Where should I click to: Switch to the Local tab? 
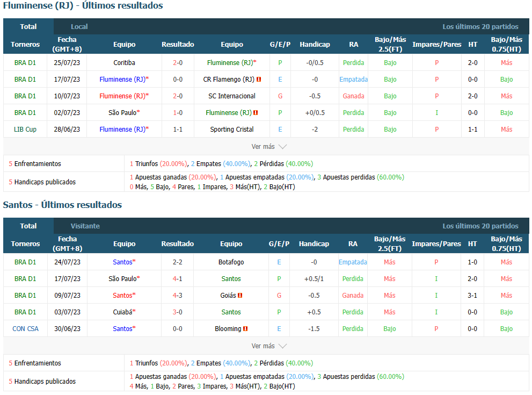click(79, 26)
